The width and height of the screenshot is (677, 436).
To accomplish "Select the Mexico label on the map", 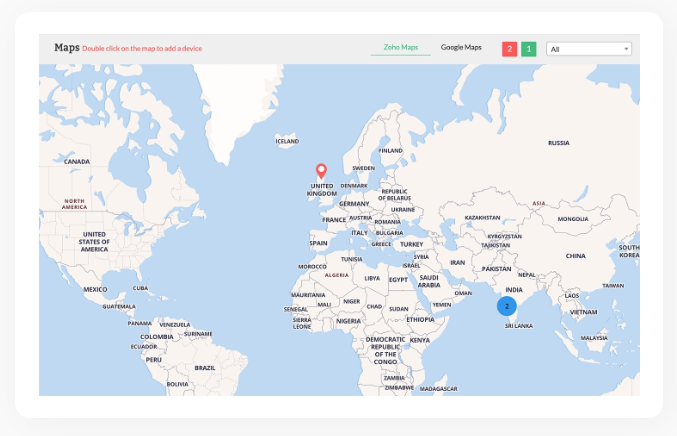I will tap(95, 289).
